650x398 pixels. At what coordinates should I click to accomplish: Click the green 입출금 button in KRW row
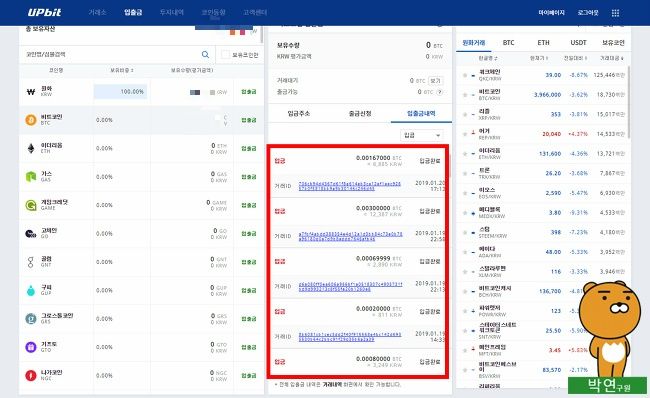(x=249, y=92)
